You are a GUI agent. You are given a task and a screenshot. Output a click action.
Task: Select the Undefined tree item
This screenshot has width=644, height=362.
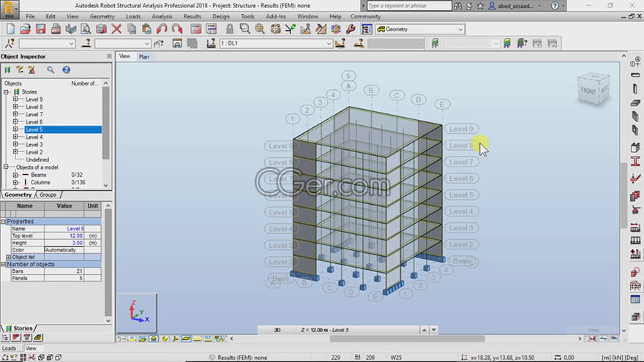coord(37,159)
